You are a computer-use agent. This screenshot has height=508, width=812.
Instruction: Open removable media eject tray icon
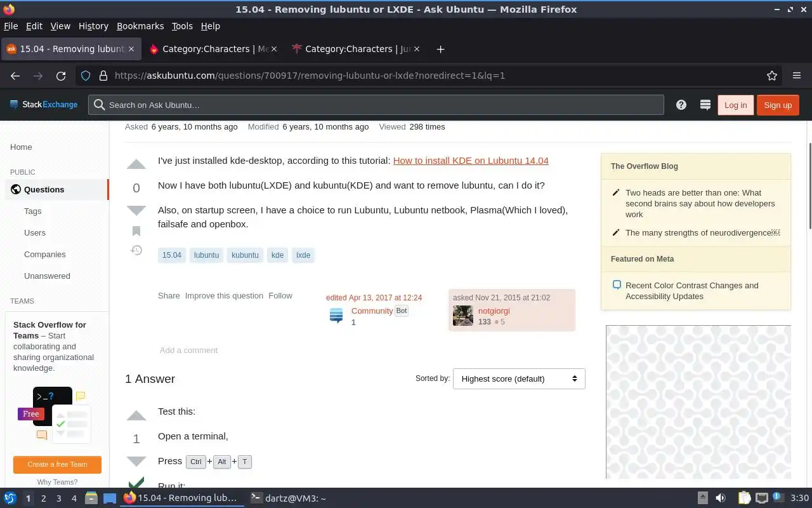tap(702, 498)
